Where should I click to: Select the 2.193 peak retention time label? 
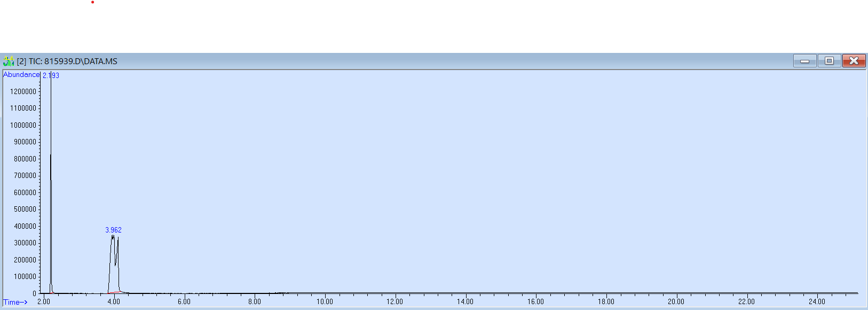click(51, 75)
